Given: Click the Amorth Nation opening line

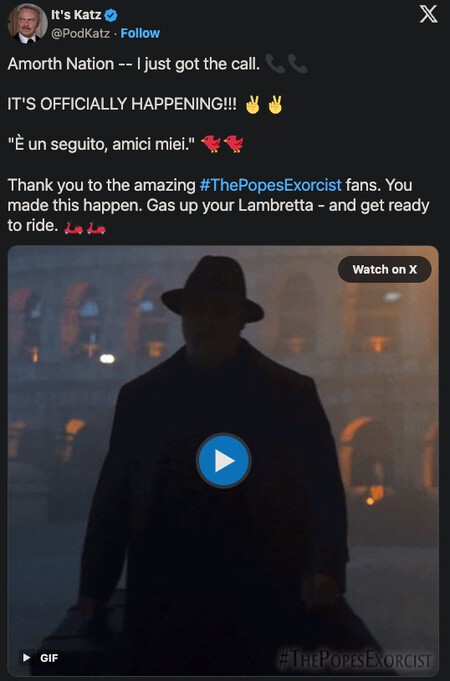Looking at the screenshot, I should 134,64.
